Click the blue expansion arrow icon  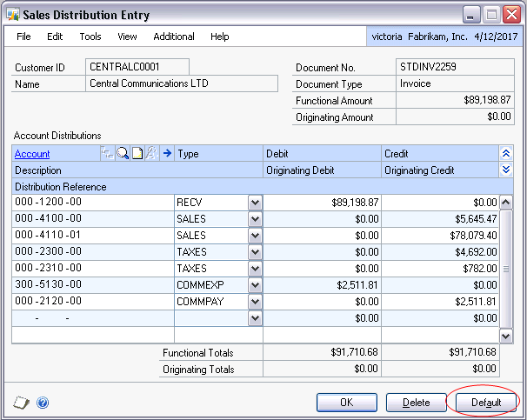point(167,154)
